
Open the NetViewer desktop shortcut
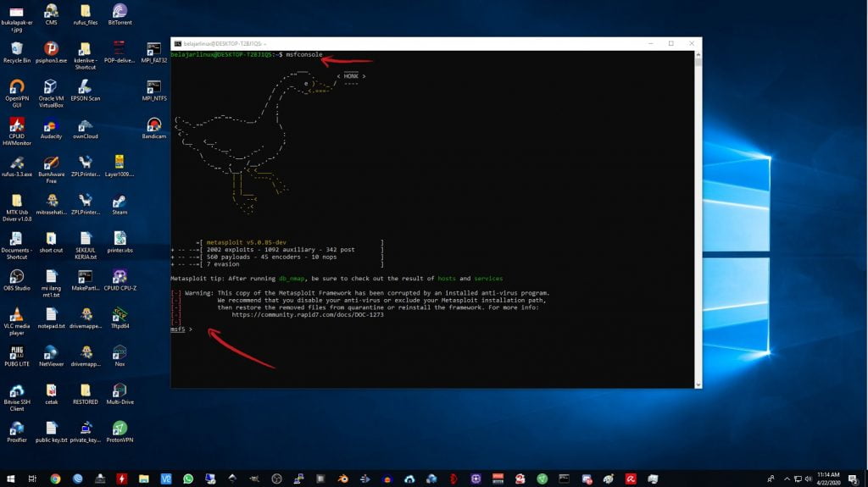pyautogui.click(x=51, y=357)
